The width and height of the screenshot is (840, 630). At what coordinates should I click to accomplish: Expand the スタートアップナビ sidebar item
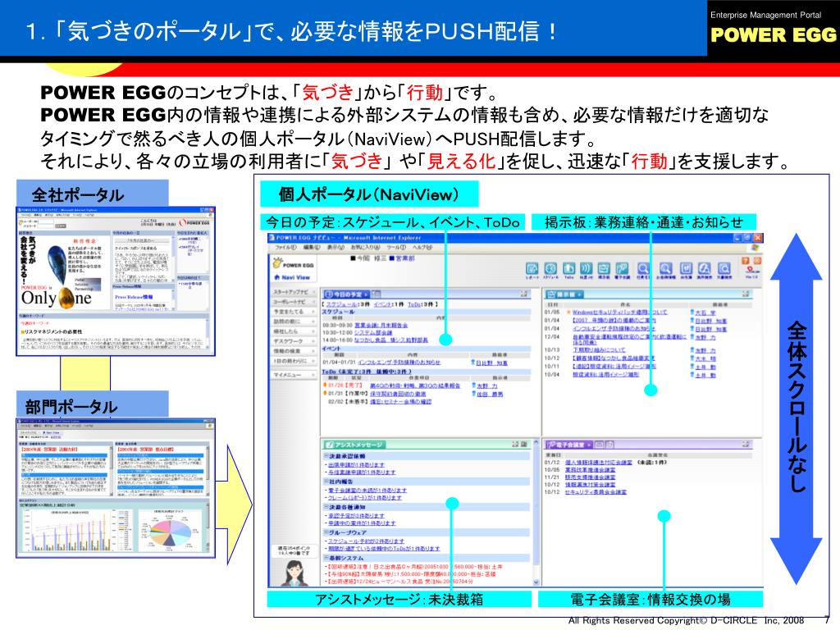pyautogui.click(x=294, y=292)
